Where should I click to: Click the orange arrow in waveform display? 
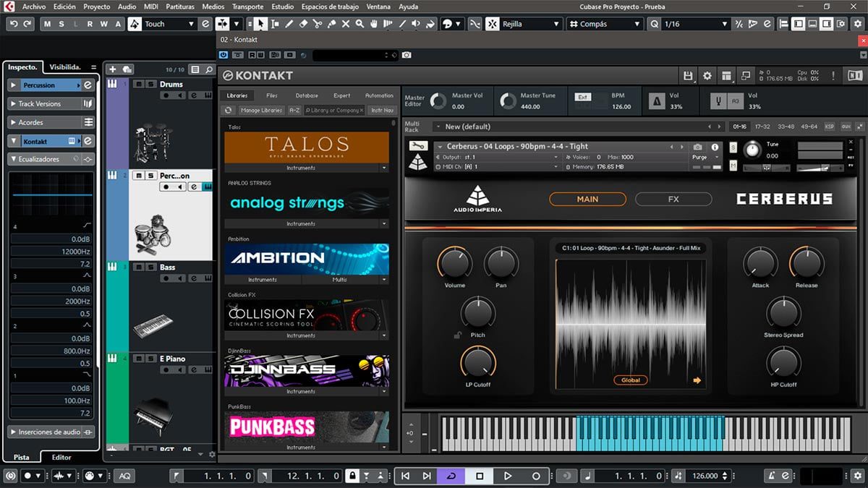697,380
